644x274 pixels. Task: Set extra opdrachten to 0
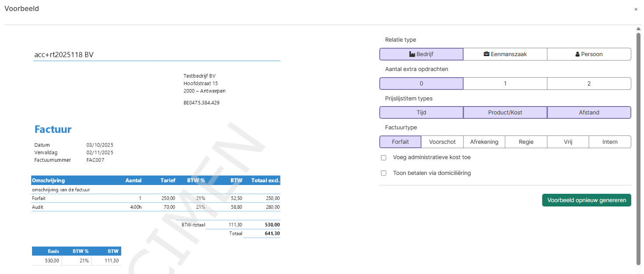pos(421,84)
